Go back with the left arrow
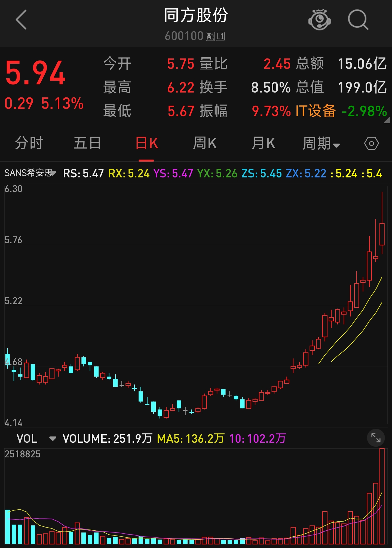Image resolution: width=392 pixels, height=548 pixels. (21, 20)
